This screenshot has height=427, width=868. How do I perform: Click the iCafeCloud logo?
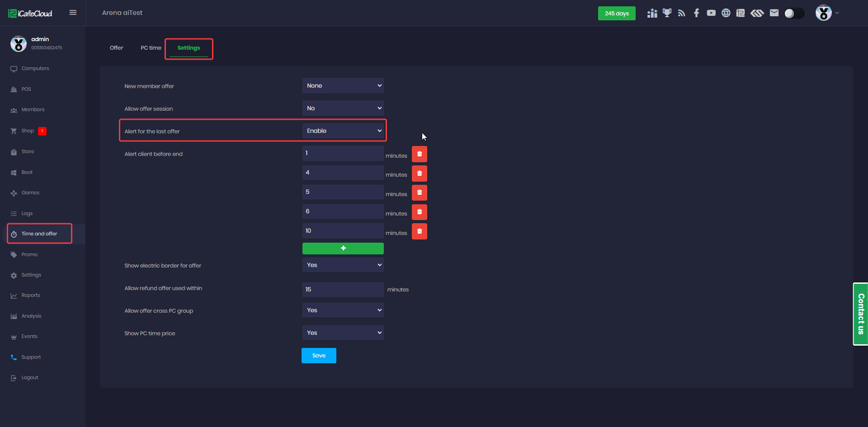tap(30, 14)
